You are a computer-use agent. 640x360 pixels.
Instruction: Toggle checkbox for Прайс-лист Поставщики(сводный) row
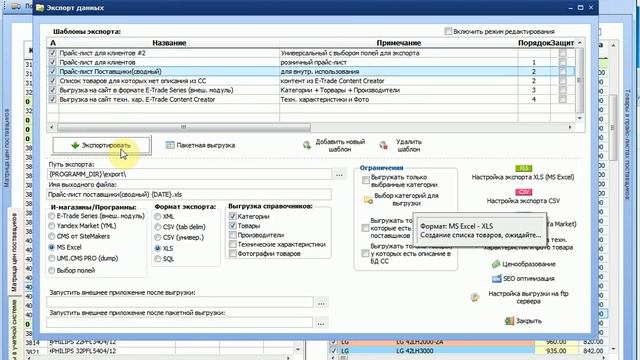[52, 71]
